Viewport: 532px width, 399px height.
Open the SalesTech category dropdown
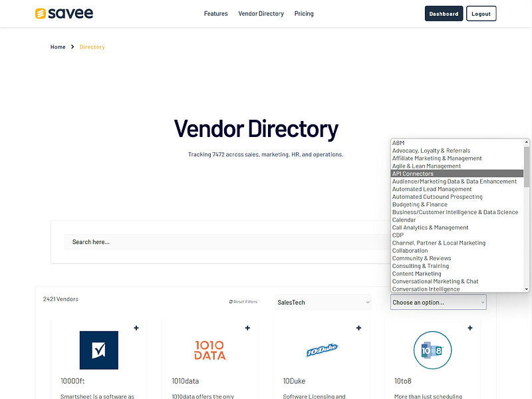tap(323, 303)
